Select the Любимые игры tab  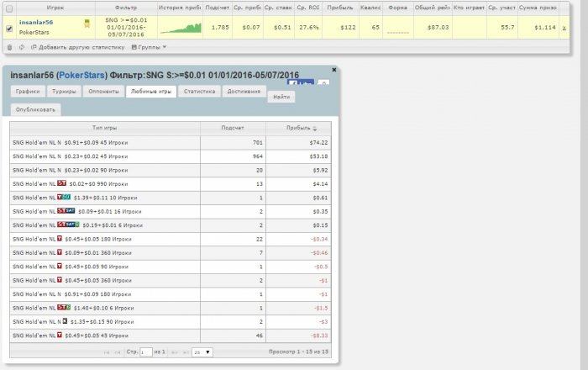click(151, 91)
